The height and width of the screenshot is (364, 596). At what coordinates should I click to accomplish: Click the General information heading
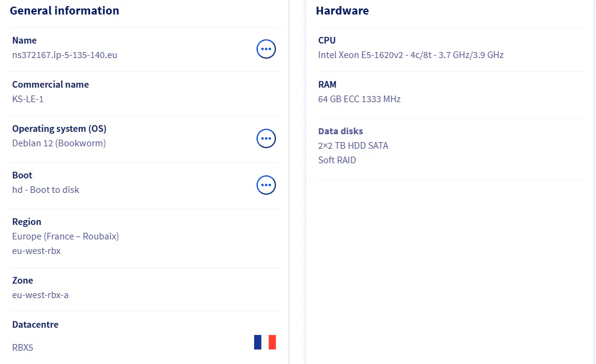pos(64,11)
